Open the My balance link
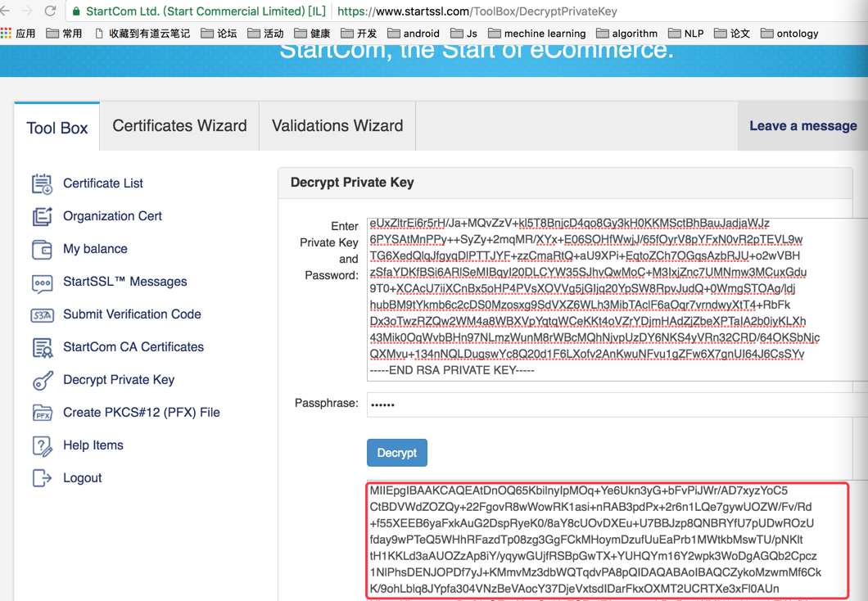Image resolution: width=868 pixels, height=601 pixels. coord(95,248)
